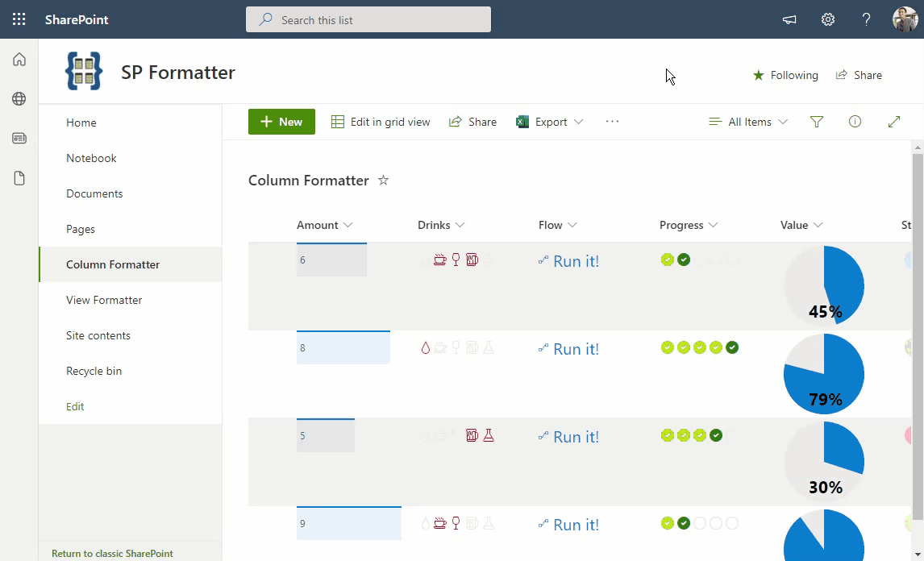Screen dimensions: 924x561
Task: Click the help question mark icon
Action: pos(867,19)
